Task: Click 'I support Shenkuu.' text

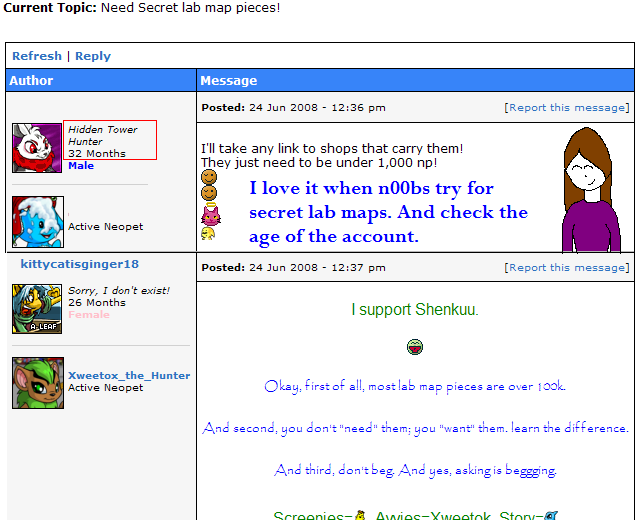Action: [x=415, y=310]
